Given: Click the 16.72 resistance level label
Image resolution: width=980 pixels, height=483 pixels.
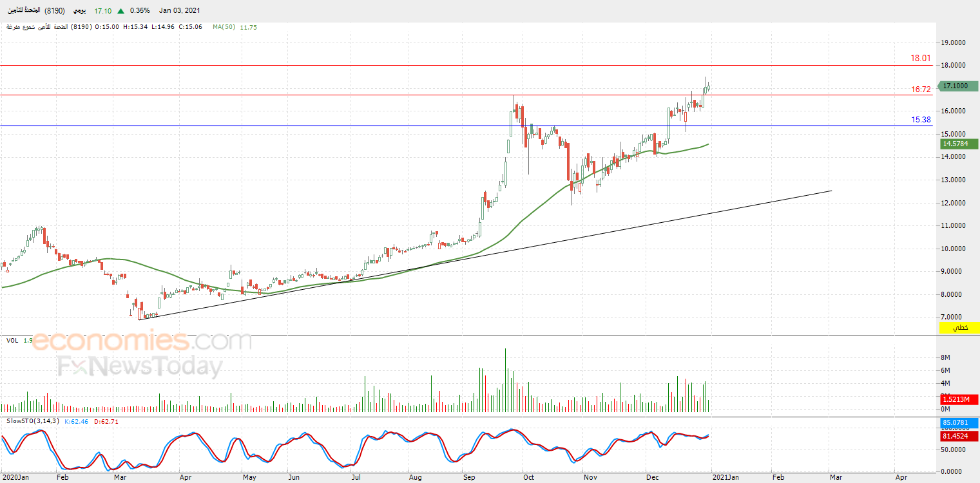Looking at the screenshot, I should point(920,90).
